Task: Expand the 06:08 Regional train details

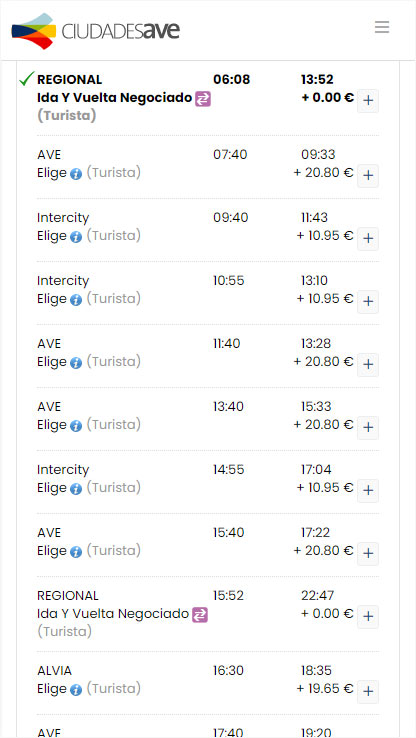Action: click(368, 101)
